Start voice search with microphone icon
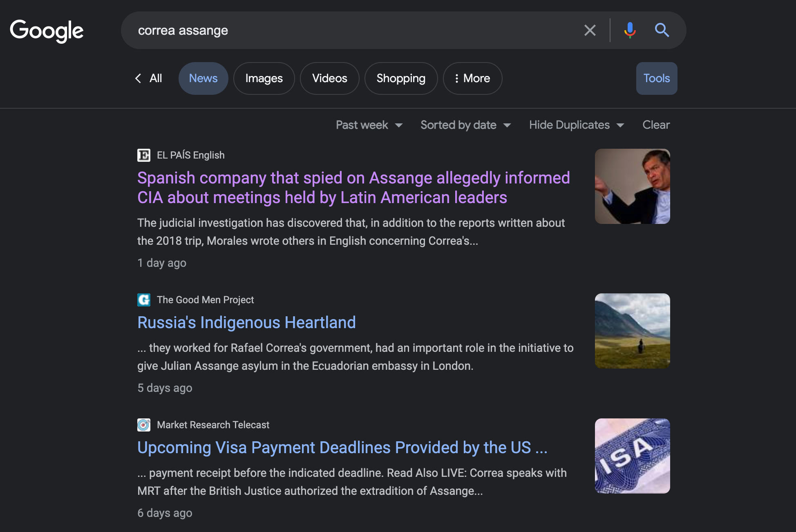This screenshot has width=796, height=532. click(630, 30)
